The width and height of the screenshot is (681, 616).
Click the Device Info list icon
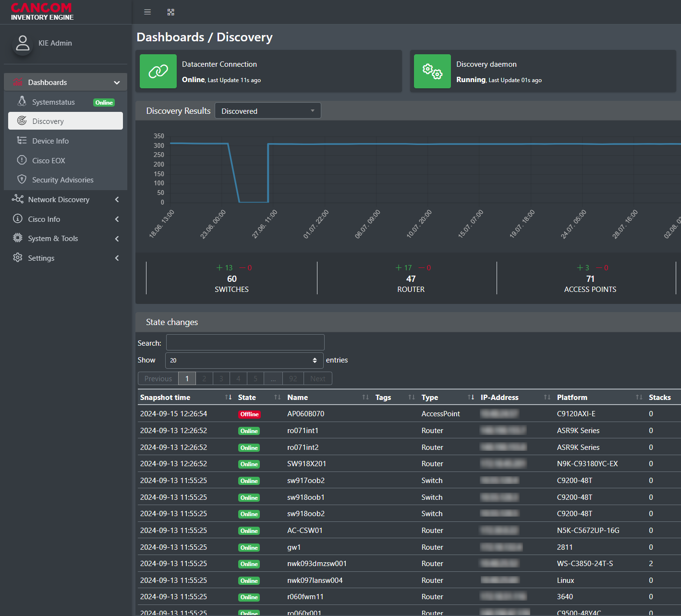point(22,141)
